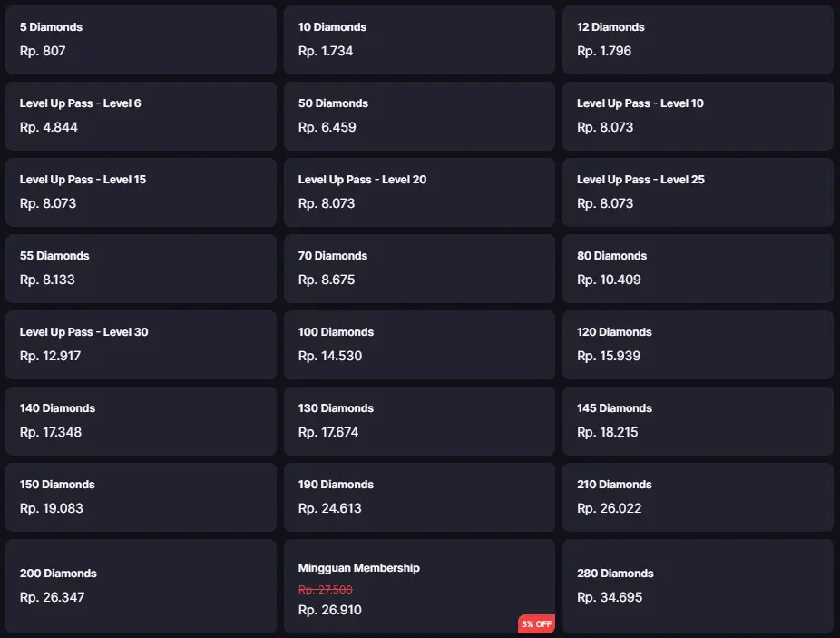
Task: Choose the 100 Diamonds package
Action: [419, 344]
